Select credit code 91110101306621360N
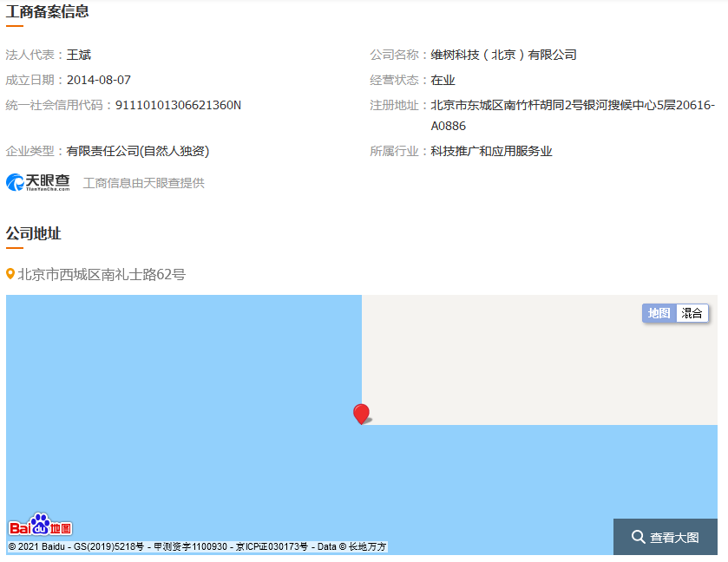 pos(178,105)
